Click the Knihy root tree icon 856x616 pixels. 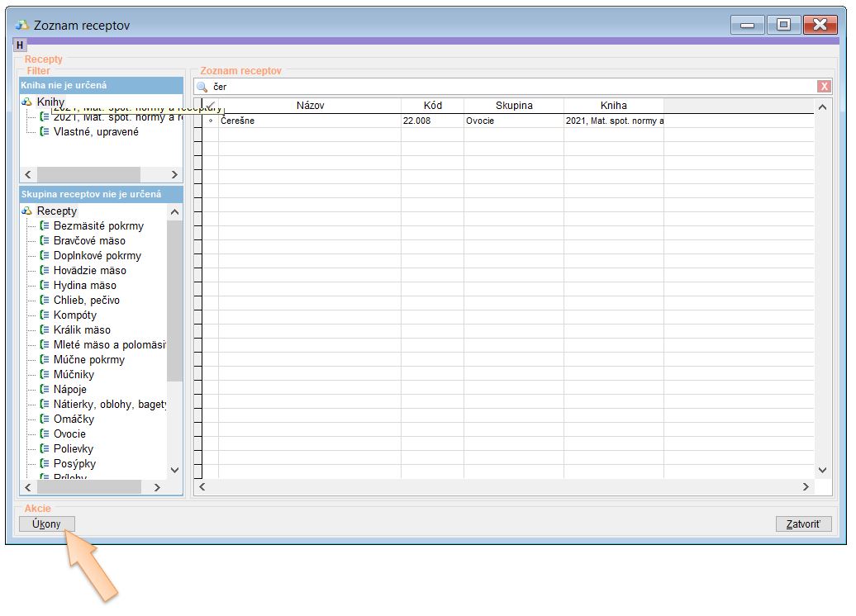click(x=26, y=102)
